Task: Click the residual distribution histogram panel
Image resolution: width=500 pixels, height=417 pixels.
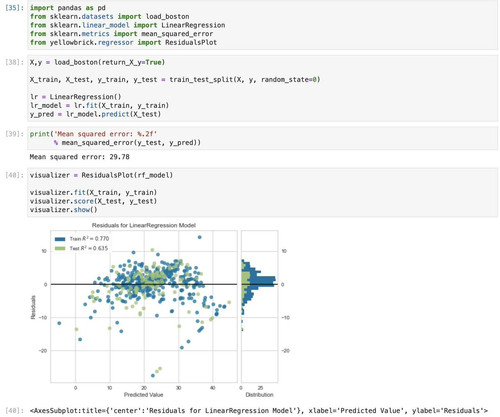Action: coord(259,306)
